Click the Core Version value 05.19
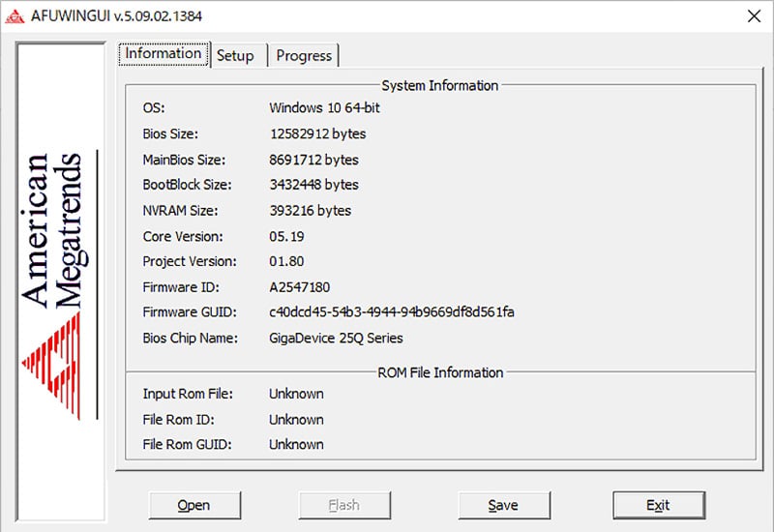 286,236
